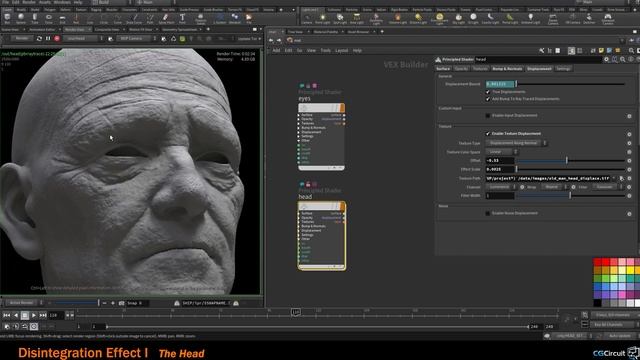The width and height of the screenshot is (640, 360).
Task: Click the render view refresh icon
Action: [39, 38]
